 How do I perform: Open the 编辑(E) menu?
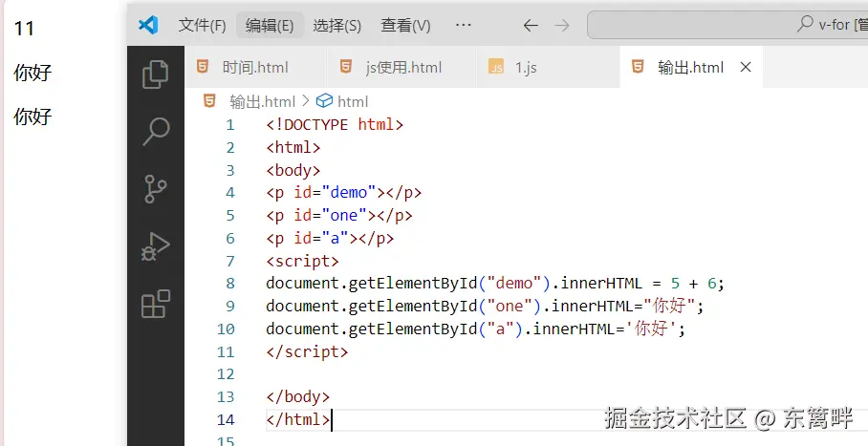click(270, 26)
